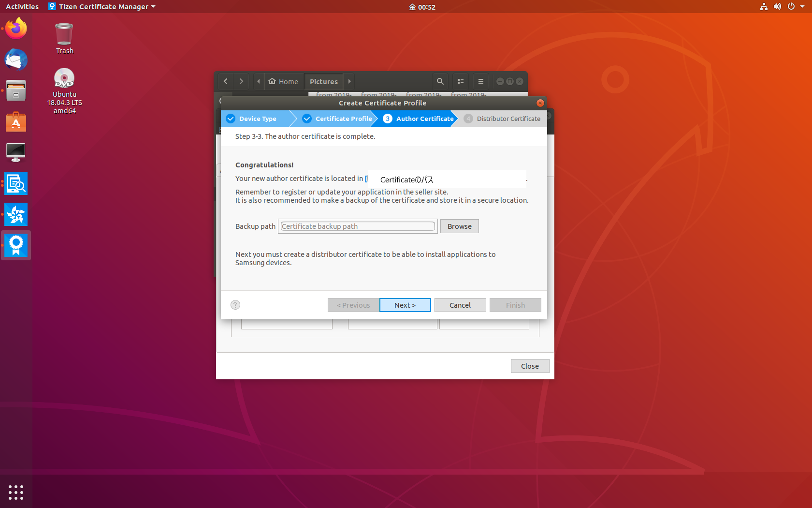Close the Create Certificate Profile dialog

540,103
